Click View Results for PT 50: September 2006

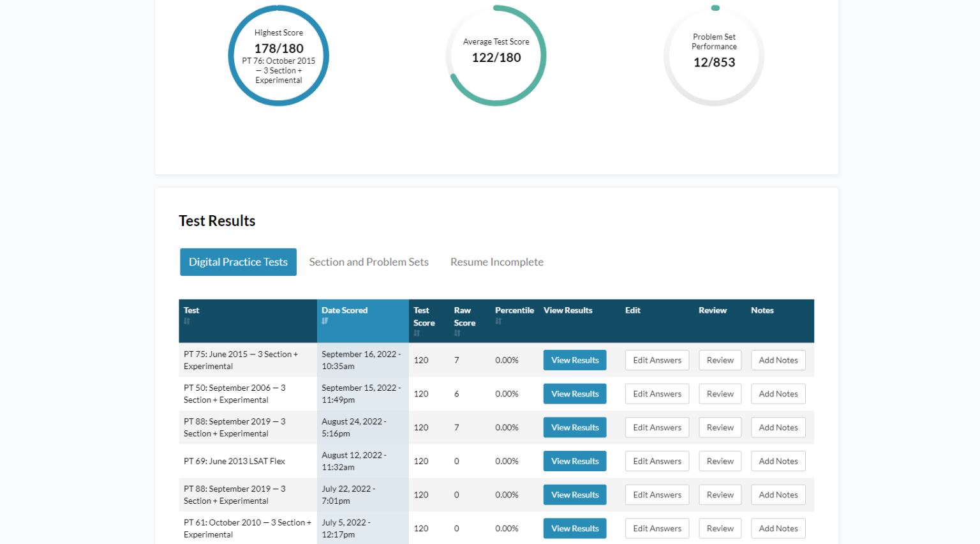[574, 393]
